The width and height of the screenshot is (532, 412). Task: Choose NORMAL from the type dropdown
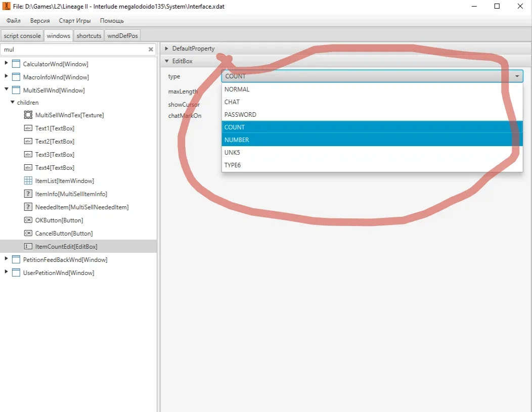(x=372, y=89)
